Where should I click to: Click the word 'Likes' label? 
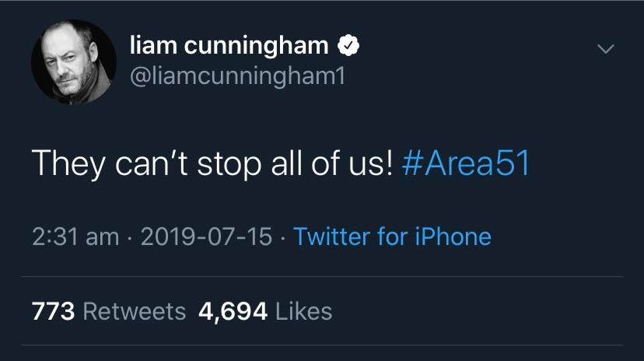point(304,311)
